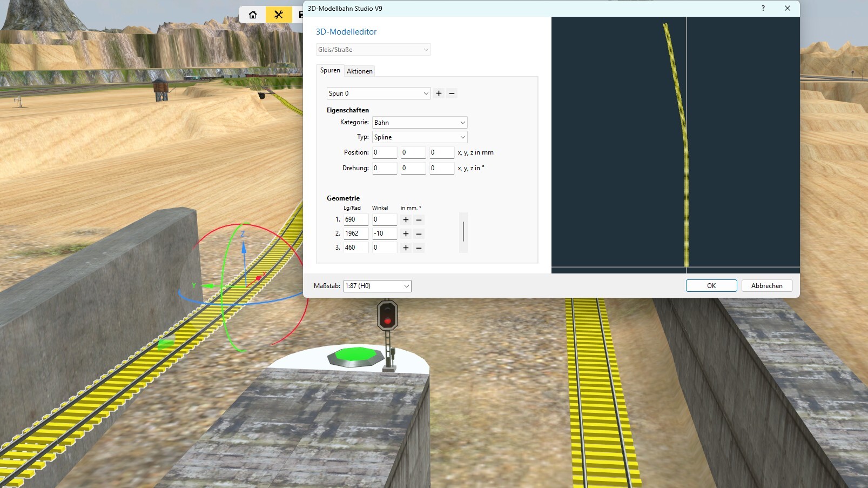Open the help question mark in the dialog title bar
This screenshot has width=868, height=488.
click(x=763, y=8)
